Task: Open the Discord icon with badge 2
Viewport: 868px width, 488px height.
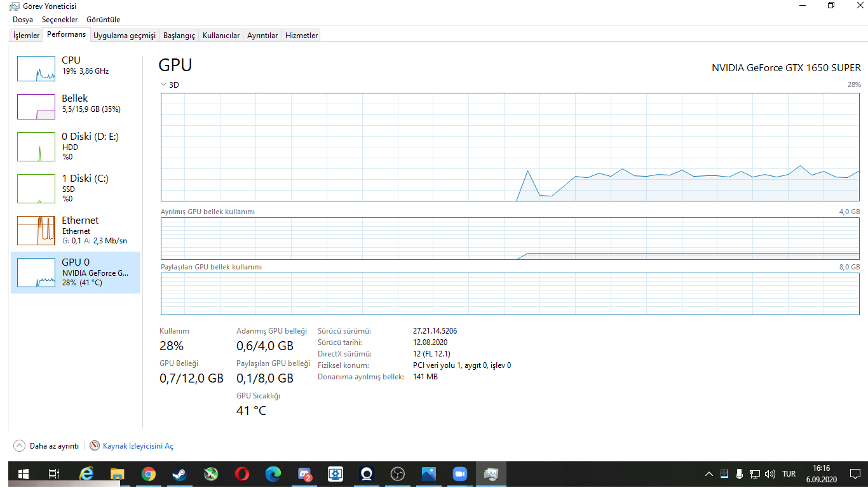Action: 304,474
